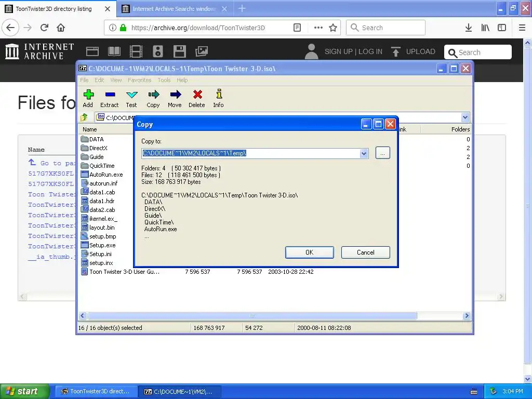The image size is (532, 399).
Task: Open the Software floppy icon in Archive header
Action: [179, 51]
